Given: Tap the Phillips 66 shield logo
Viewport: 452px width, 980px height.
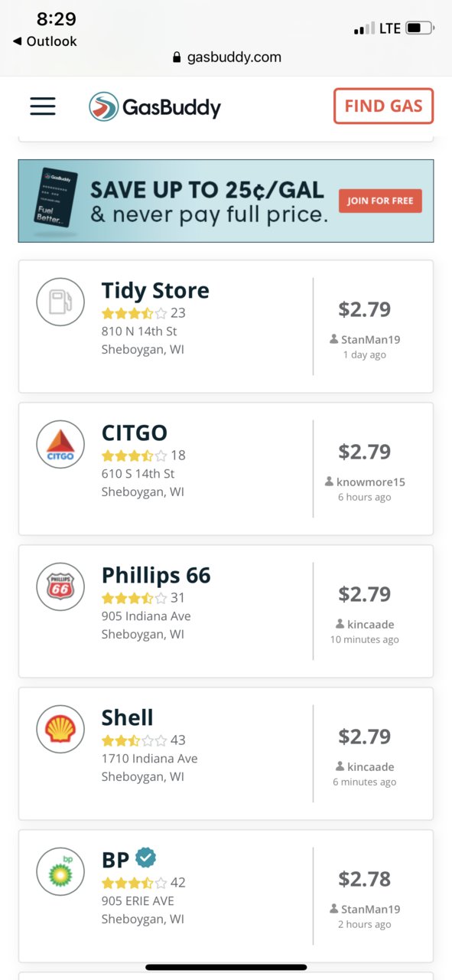Looking at the screenshot, I should 60,586.
